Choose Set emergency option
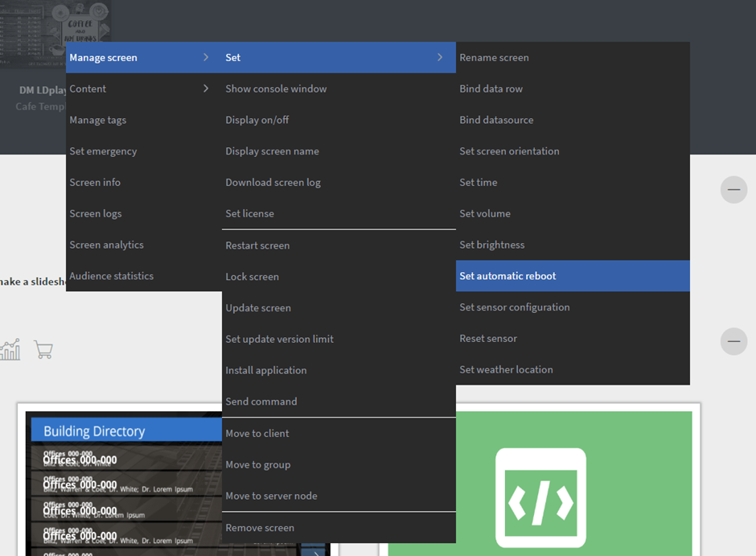This screenshot has width=756, height=556. (x=144, y=151)
